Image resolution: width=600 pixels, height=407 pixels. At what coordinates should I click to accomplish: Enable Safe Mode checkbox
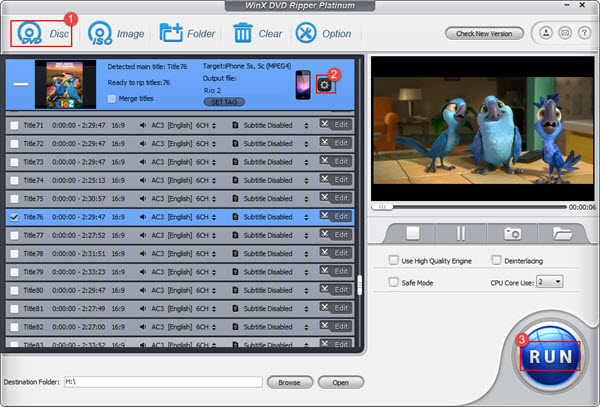coord(393,282)
